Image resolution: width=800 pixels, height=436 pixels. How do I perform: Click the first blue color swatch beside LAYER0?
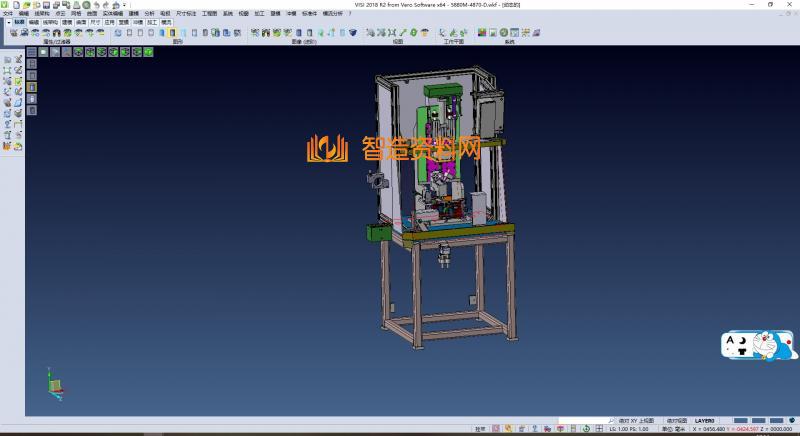pyautogui.click(x=741, y=421)
